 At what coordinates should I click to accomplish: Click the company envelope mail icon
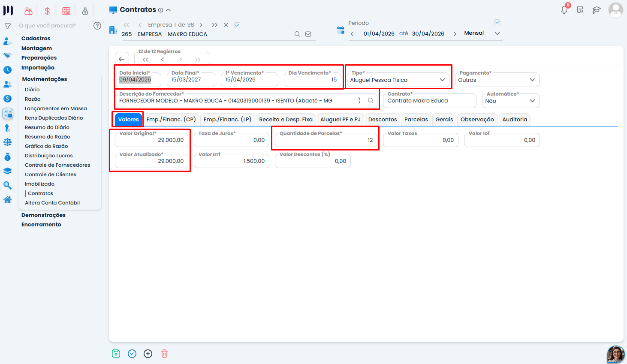308,34
